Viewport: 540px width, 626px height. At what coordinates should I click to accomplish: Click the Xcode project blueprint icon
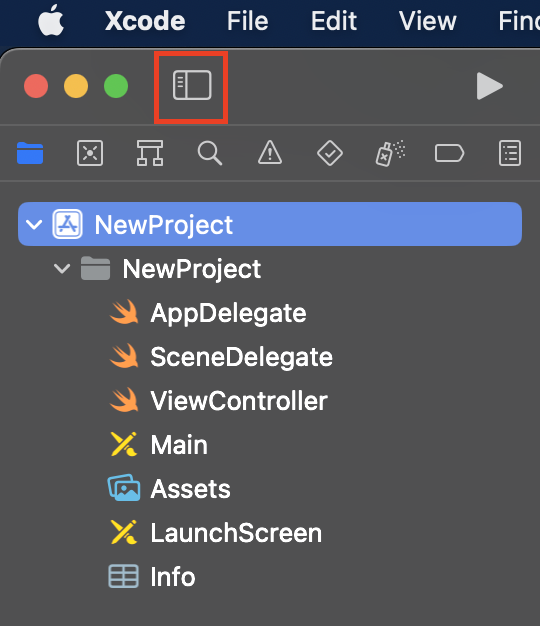67,224
